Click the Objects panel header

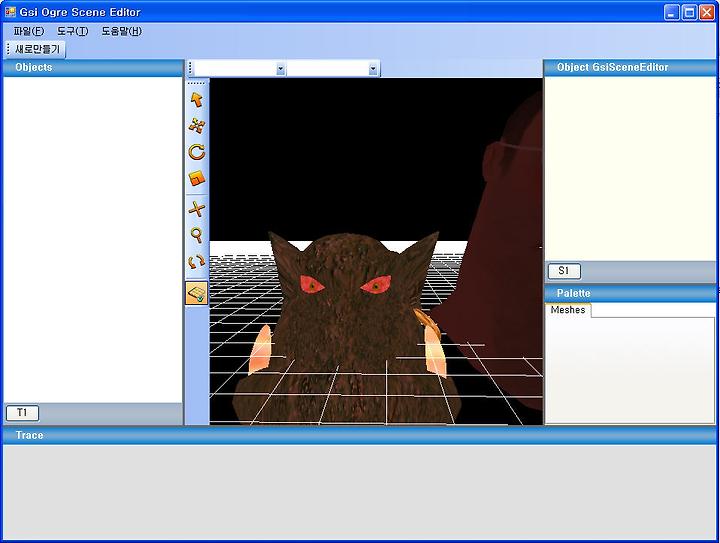(93, 67)
